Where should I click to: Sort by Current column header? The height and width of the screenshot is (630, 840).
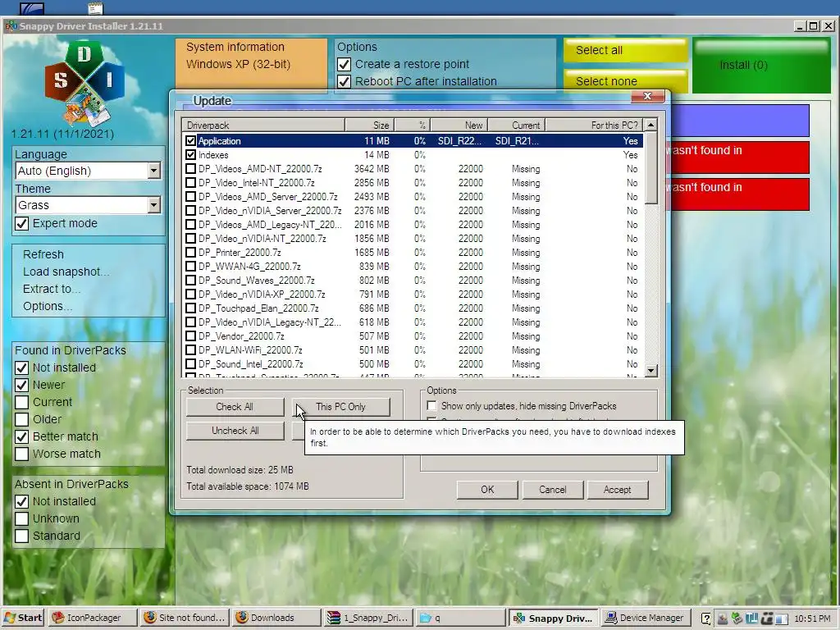pos(517,125)
